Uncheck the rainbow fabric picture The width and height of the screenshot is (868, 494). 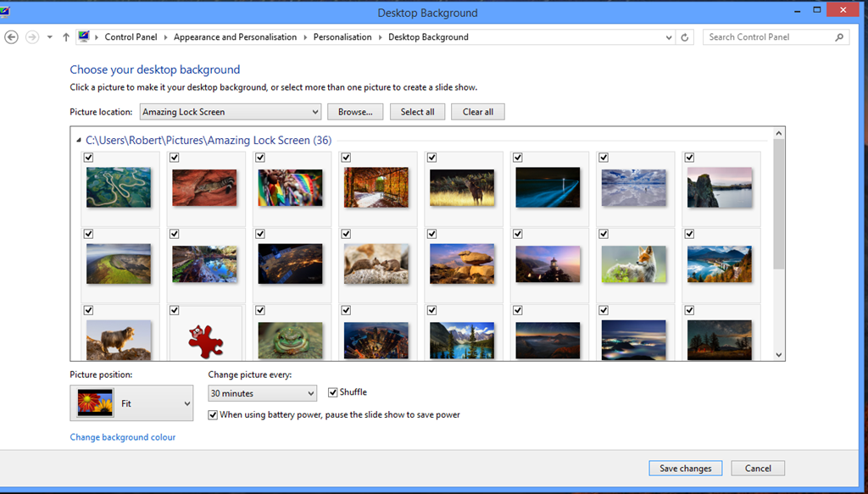point(260,158)
